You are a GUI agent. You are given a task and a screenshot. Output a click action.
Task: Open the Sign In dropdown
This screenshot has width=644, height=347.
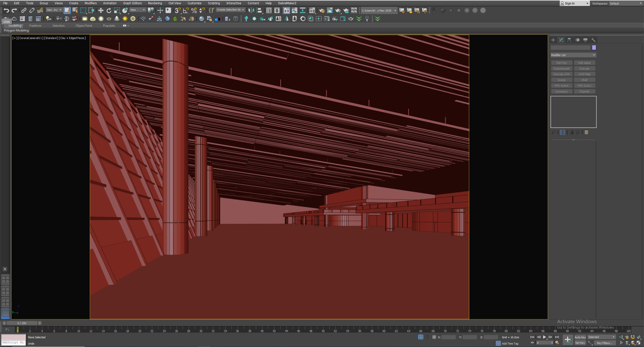tap(575, 3)
